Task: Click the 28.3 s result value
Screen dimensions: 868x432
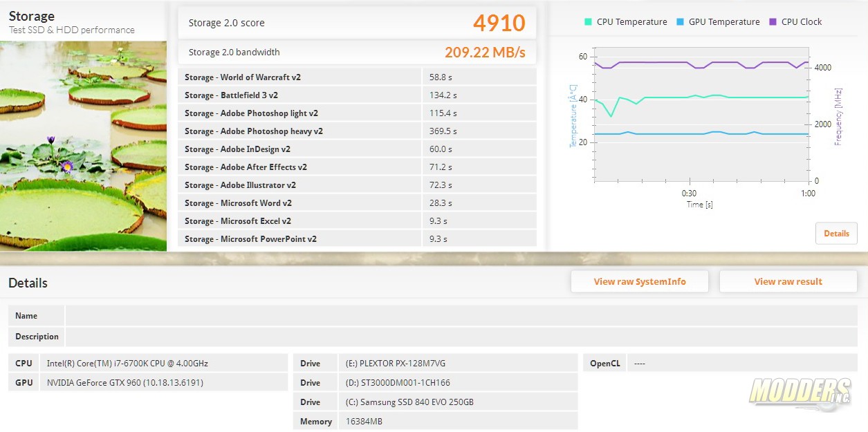Action: point(441,203)
